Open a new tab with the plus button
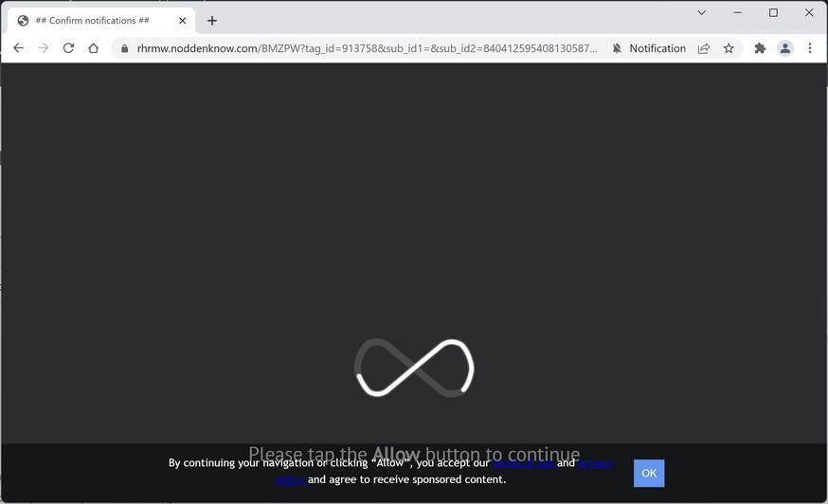This screenshot has height=504, width=828. pos(212,21)
